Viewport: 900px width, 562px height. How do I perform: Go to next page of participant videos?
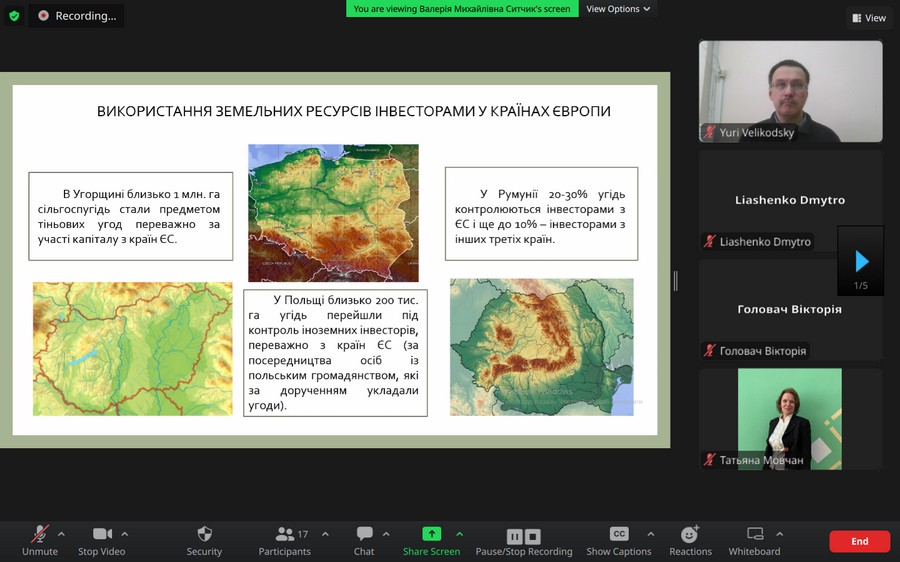tap(861, 262)
